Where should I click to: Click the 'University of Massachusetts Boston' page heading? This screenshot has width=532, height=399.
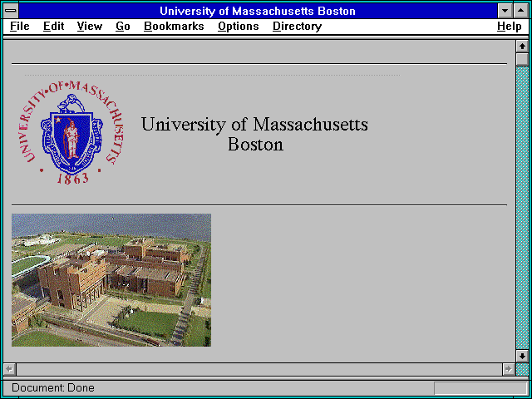[254, 134]
